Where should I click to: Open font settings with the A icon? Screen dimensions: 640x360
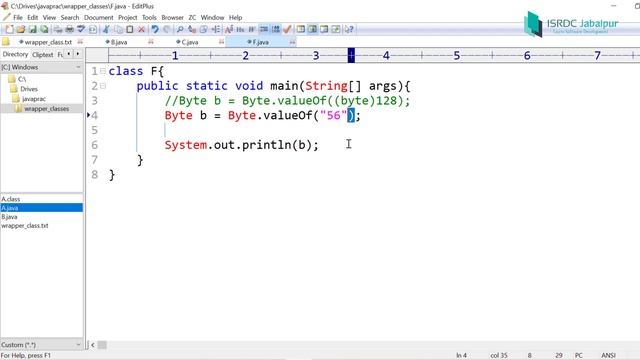pyautogui.click(x=229, y=29)
